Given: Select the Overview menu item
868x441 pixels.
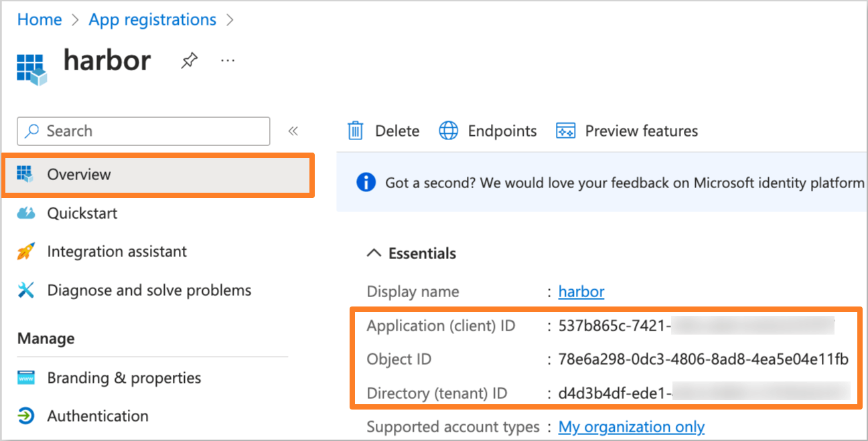Looking at the screenshot, I should pos(78,174).
